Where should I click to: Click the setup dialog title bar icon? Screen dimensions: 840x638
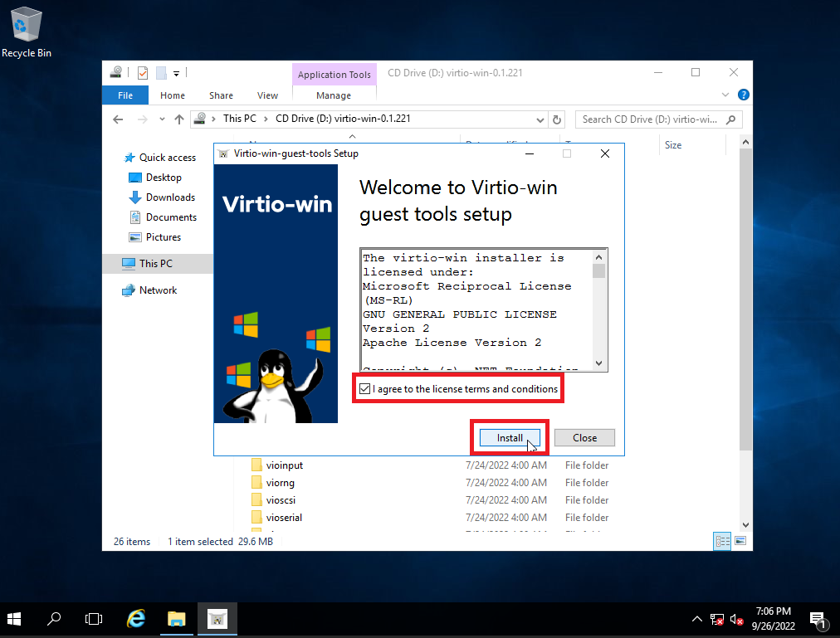pos(223,153)
